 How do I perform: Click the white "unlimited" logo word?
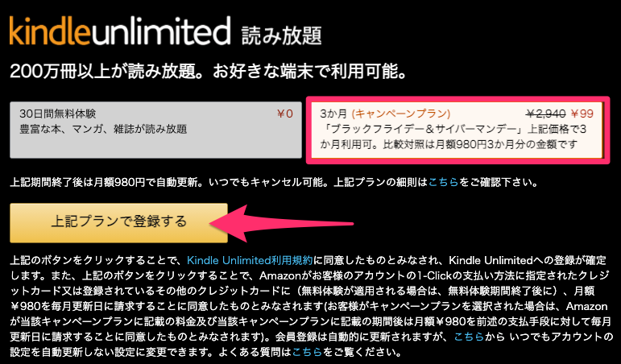161,31
